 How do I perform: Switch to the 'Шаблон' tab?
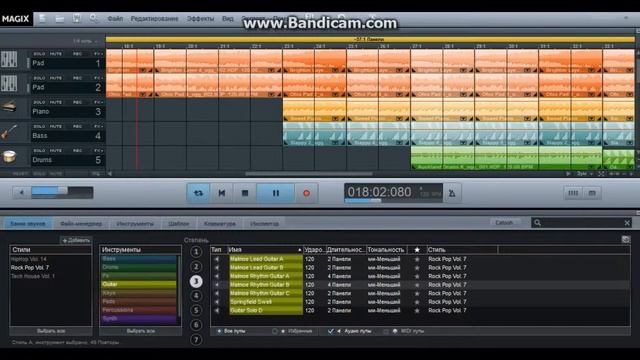pos(179,224)
